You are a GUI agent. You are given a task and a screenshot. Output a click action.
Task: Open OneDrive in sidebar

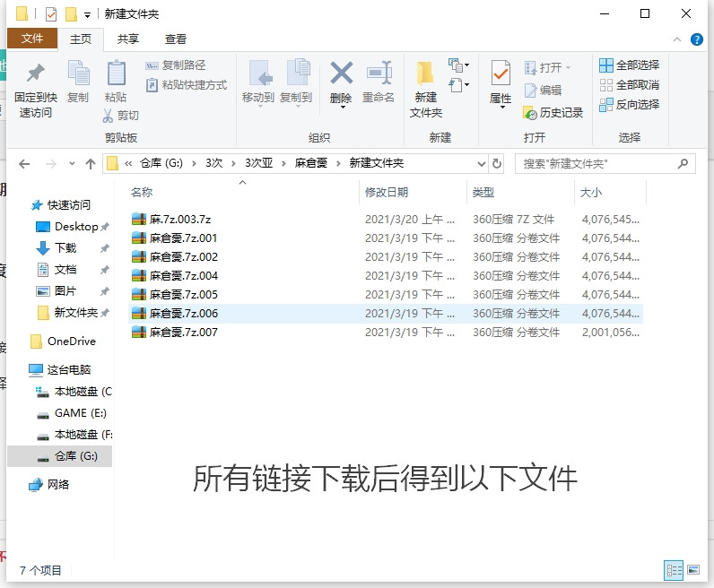point(63,342)
